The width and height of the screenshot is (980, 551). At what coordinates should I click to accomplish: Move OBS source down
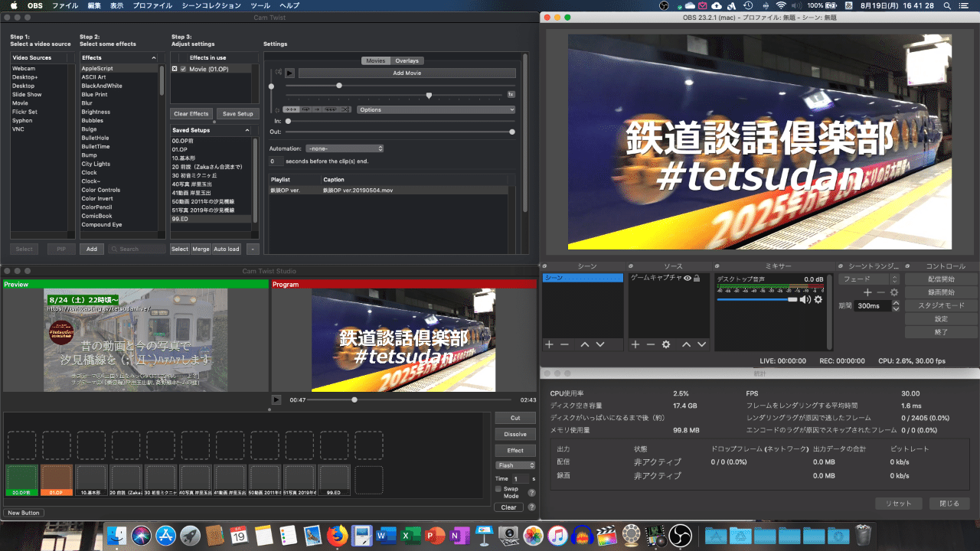coord(701,345)
